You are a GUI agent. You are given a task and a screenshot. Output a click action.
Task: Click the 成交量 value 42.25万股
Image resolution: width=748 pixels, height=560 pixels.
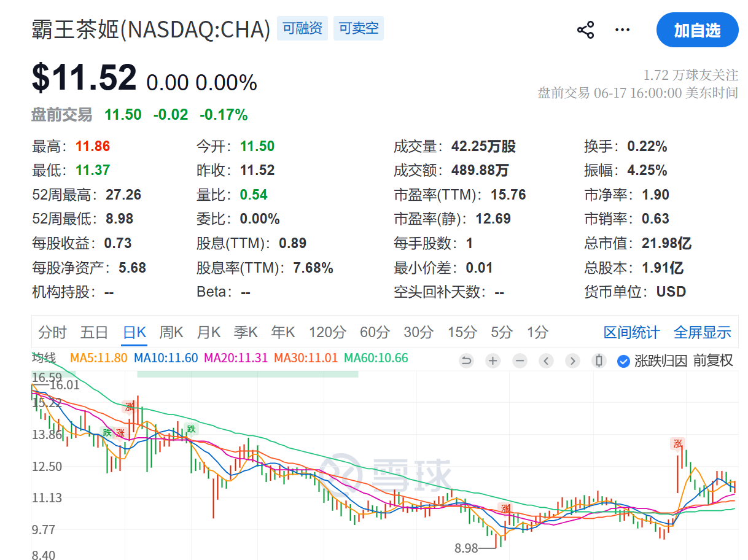tap(483, 146)
